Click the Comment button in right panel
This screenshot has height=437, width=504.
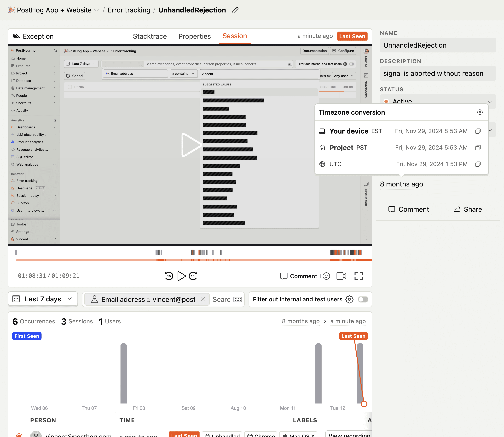409,209
